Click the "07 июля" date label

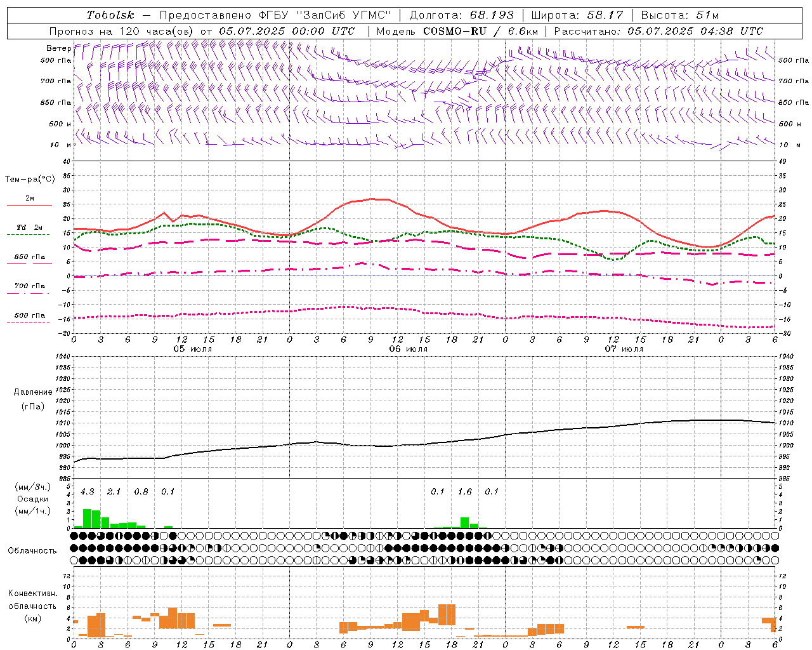[x=624, y=349]
